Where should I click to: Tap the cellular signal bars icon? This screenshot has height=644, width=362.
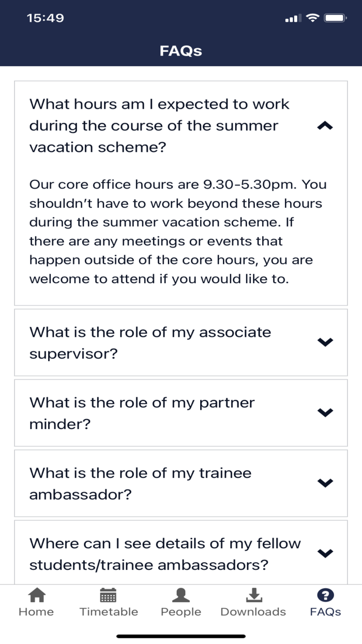(x=292, y=19)
